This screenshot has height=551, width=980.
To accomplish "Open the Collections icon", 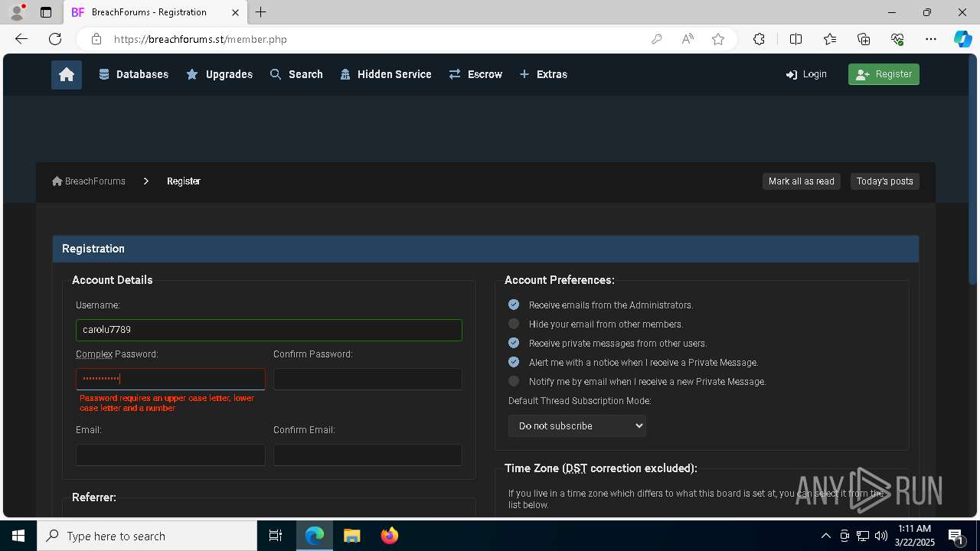I will 864,39.
